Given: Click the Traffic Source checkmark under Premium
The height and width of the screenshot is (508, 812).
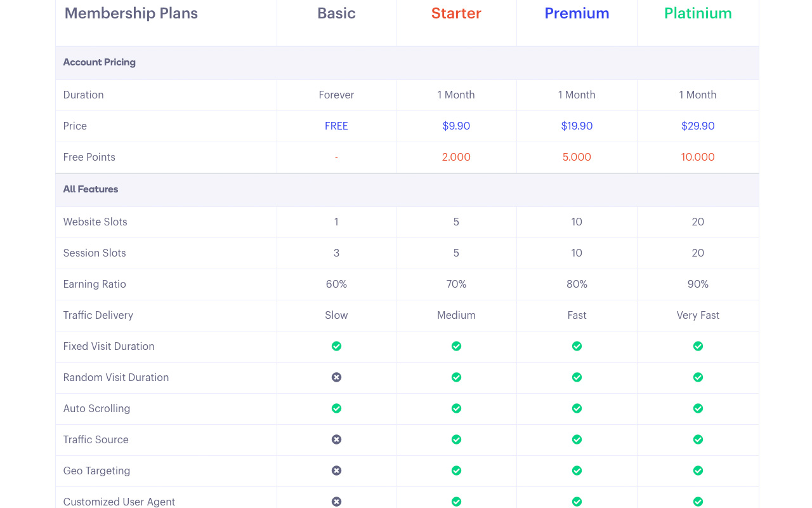Looking at the screenshot, I should click(x=577, y=439).
